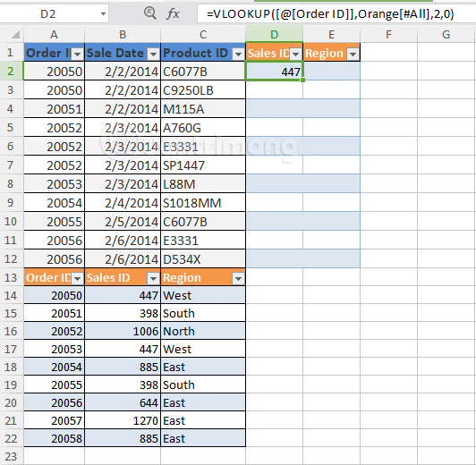The width and height of the screenshot is (476, 465).
Task: Select row 23 header
Action: pos(11,456)
